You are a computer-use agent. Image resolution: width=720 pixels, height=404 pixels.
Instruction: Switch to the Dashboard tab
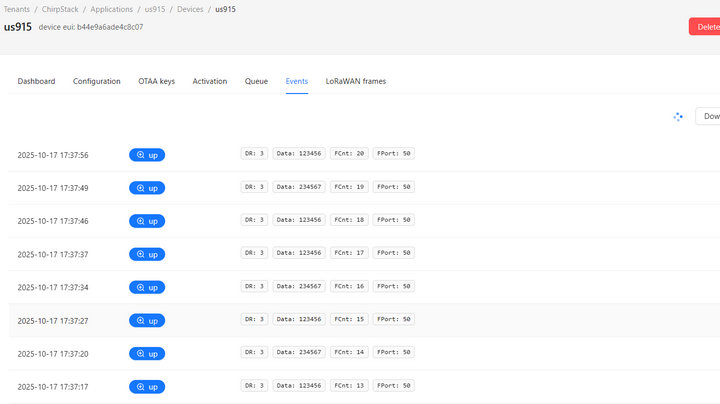pos(36,81)
